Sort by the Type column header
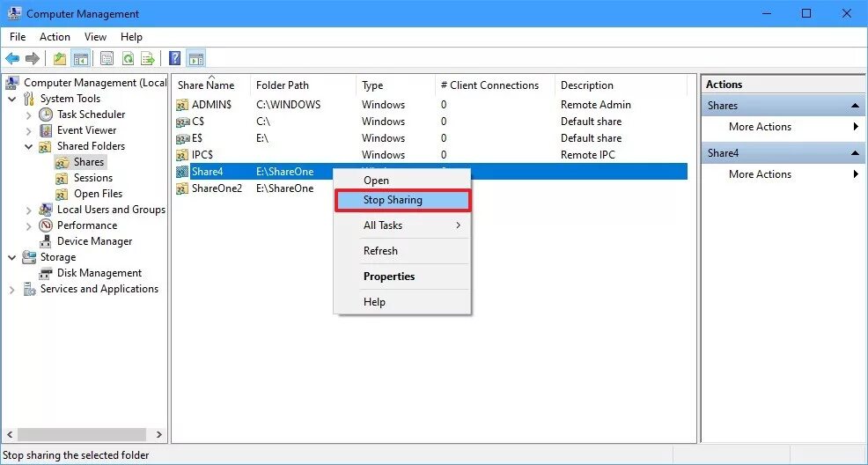Viewport: 868px width, 465px height. [x=396, y=85]
